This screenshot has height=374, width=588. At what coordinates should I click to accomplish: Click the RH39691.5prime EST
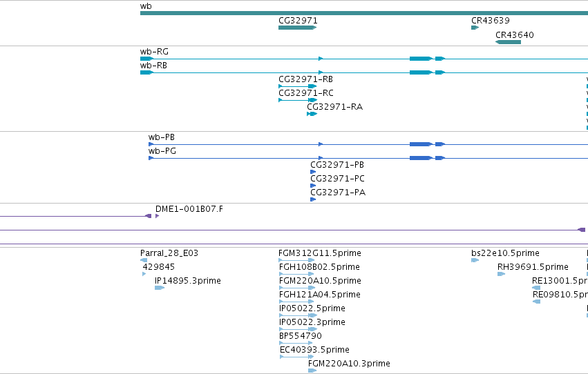pyautogui.click(x=502, y=274)
